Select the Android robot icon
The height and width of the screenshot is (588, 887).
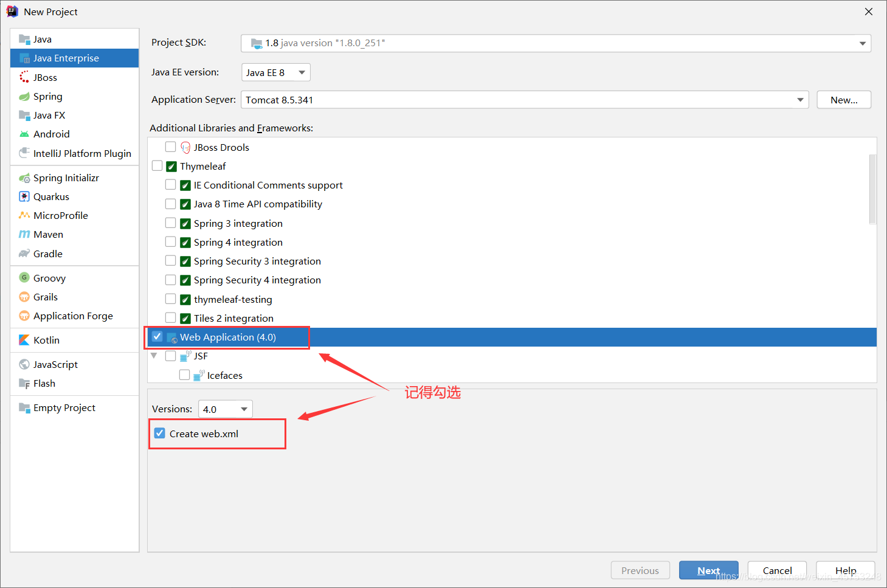[24, 134]
